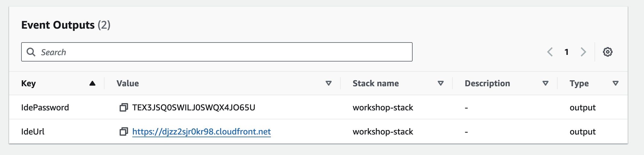Focus the Search outputs field
Viewport: 644px width, 155px height.
tap(224, 52)
